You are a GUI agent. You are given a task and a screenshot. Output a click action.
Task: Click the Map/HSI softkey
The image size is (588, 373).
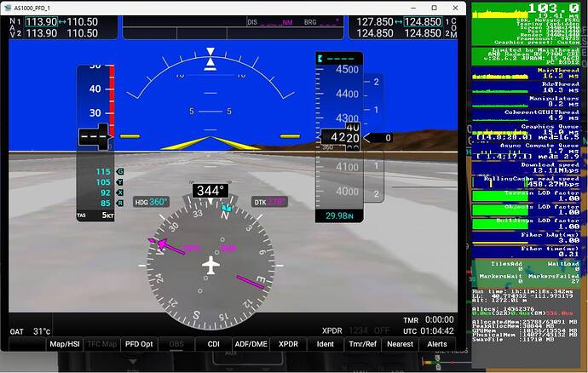65,344
